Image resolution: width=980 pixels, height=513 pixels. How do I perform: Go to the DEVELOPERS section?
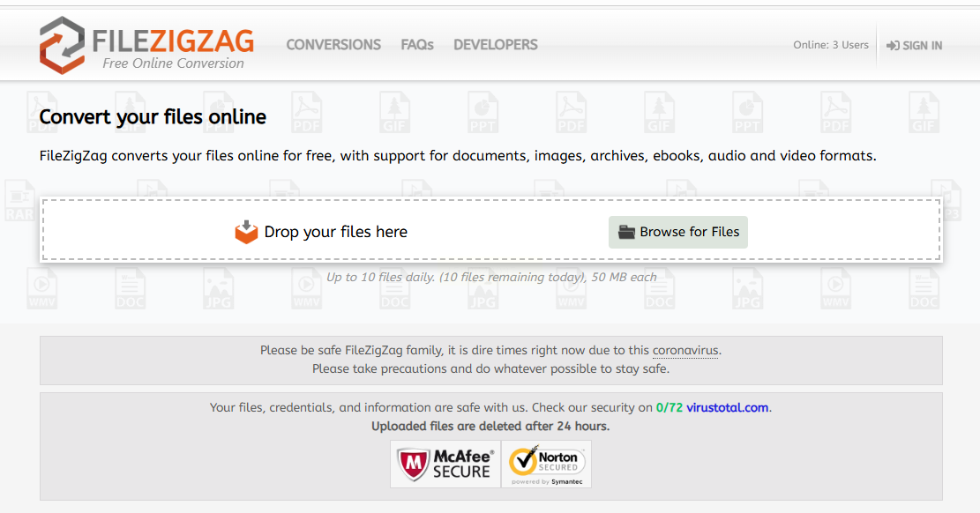tap(496, 45)
